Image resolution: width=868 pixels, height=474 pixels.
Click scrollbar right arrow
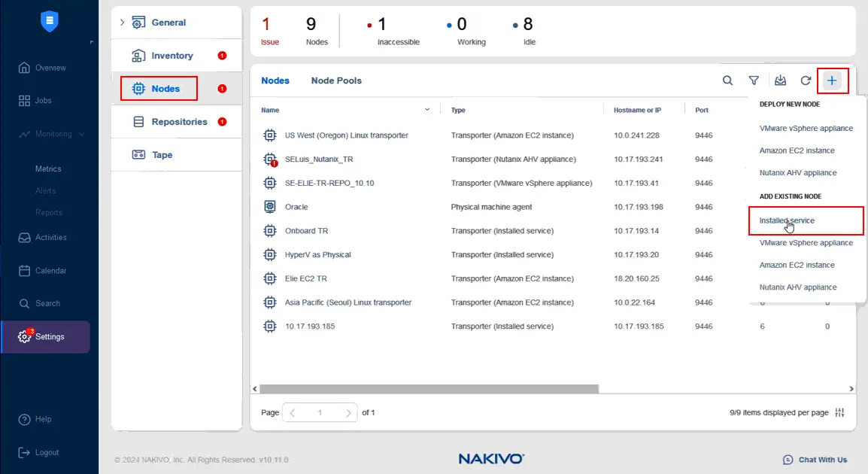pos(851,389)
